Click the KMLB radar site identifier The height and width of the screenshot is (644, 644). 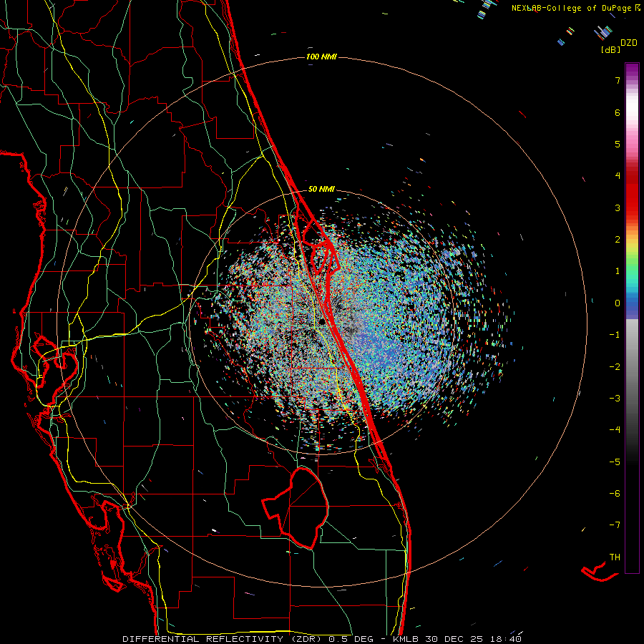click(406, 639)
